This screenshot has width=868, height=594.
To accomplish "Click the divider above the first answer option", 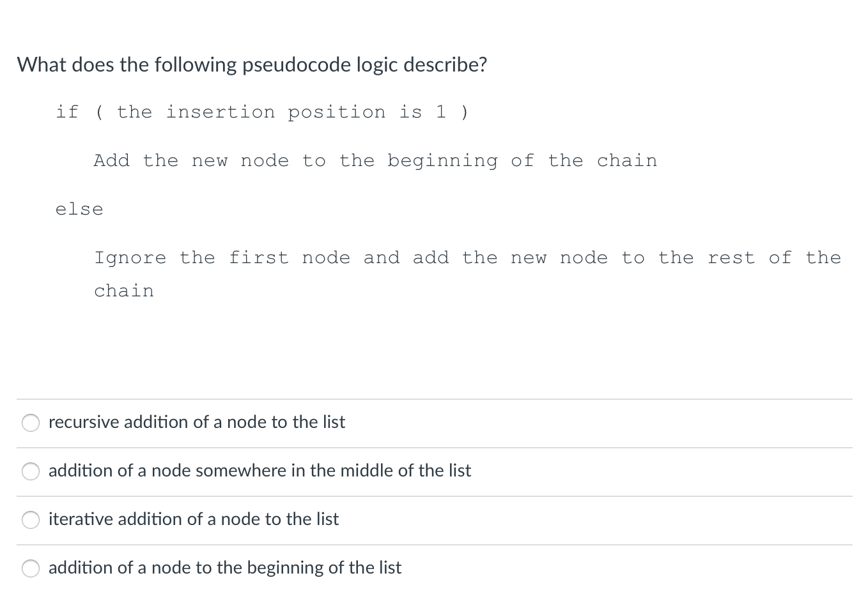I will [x=434, y=399].
